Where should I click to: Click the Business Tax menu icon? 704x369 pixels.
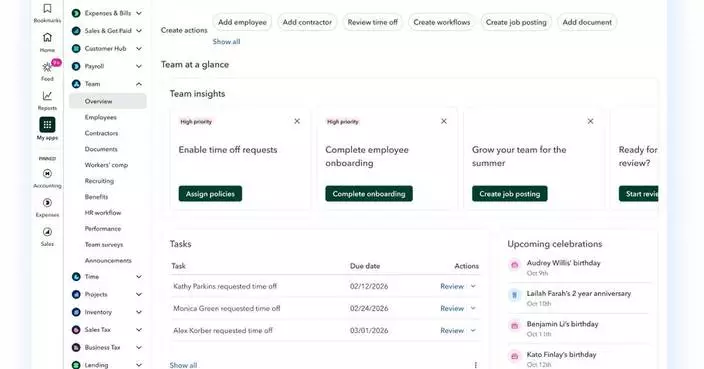[x=76, y=347]
